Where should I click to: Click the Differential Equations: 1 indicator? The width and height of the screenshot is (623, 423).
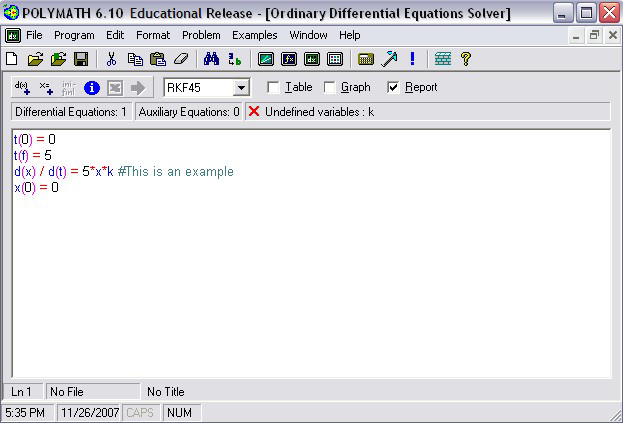coord(71,112)
